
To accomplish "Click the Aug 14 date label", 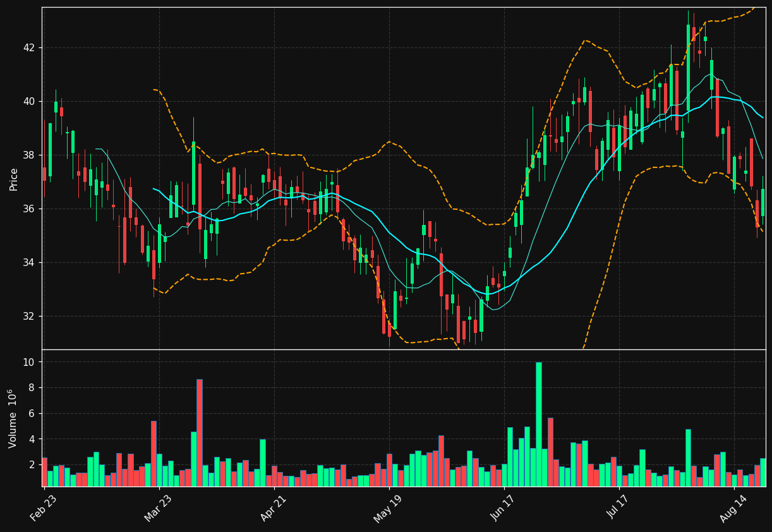I will (733, 509).
